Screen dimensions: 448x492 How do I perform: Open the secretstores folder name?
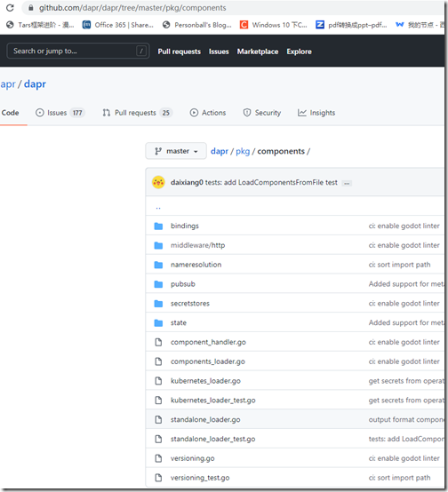(x=190, y=304)
